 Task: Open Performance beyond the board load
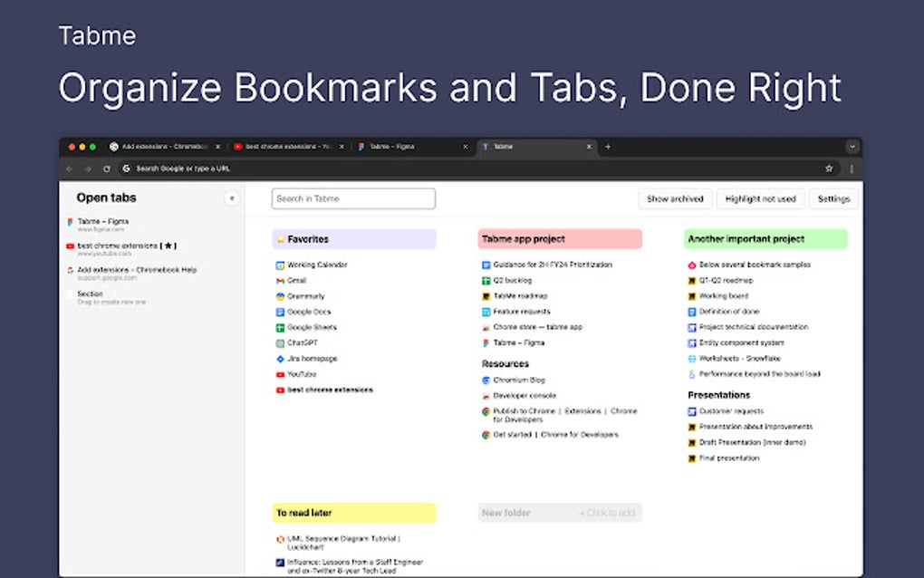(754, 374)
